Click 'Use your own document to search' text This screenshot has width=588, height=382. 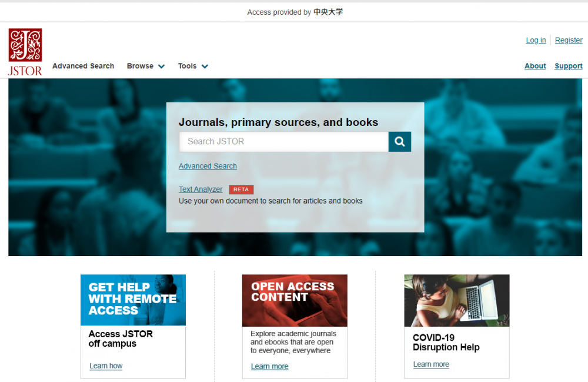[x=270, y=201]
